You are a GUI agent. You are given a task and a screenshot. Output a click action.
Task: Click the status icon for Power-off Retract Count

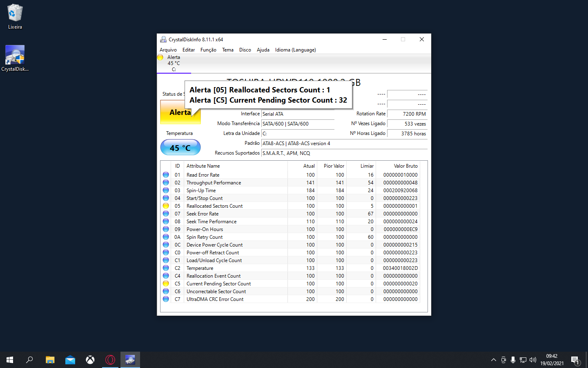(166, 252)
